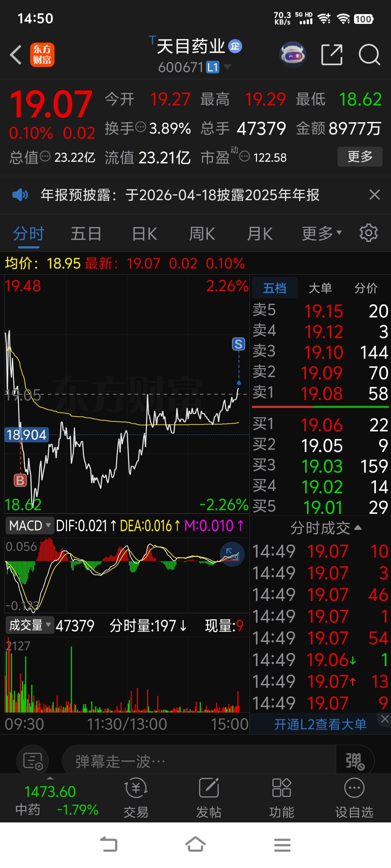Select the 分价 tab
The width and height of the screenshot is (391, 868).
point(366,288)
